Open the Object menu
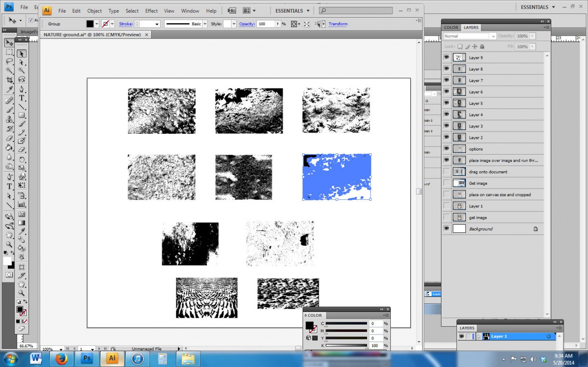The width and height of the screenshot is (588, 367). [94, 11]
